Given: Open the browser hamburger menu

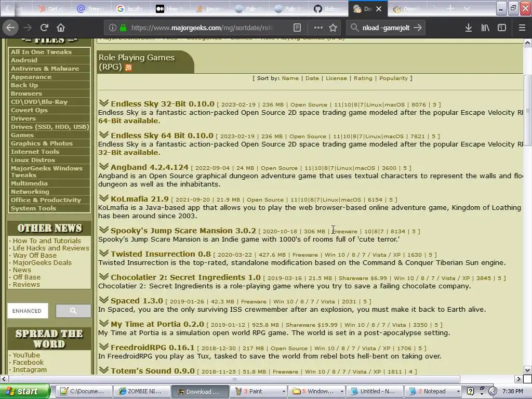Looking at the screenshot, I should point(522,28).
